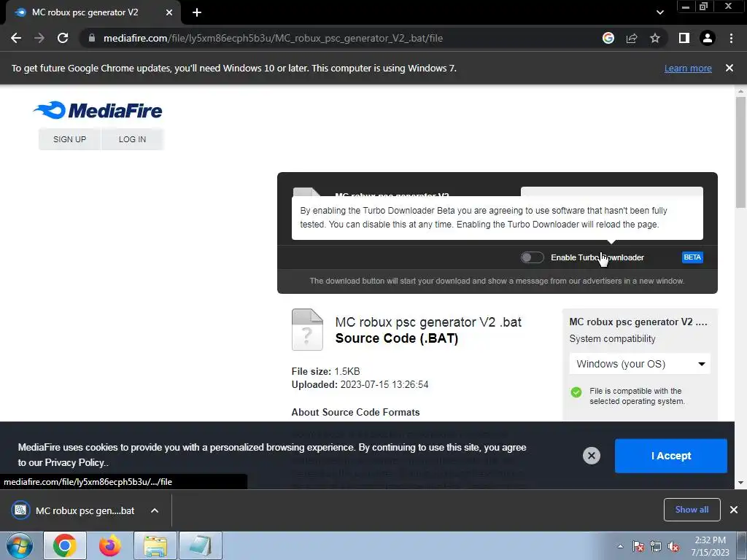Close the MC robux psc generator tab
The image size is (747, 560).
click(169, 12)
